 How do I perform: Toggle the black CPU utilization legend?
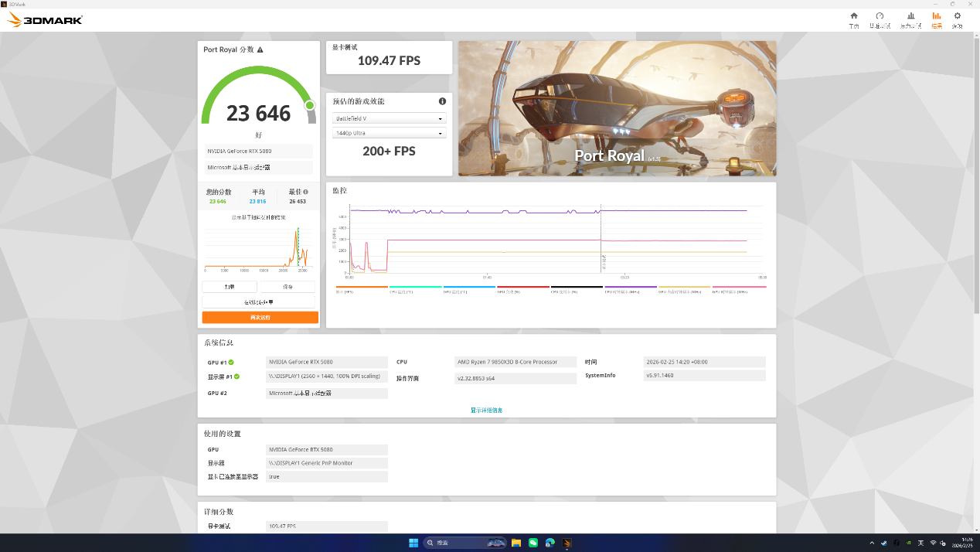click(577, 289)
